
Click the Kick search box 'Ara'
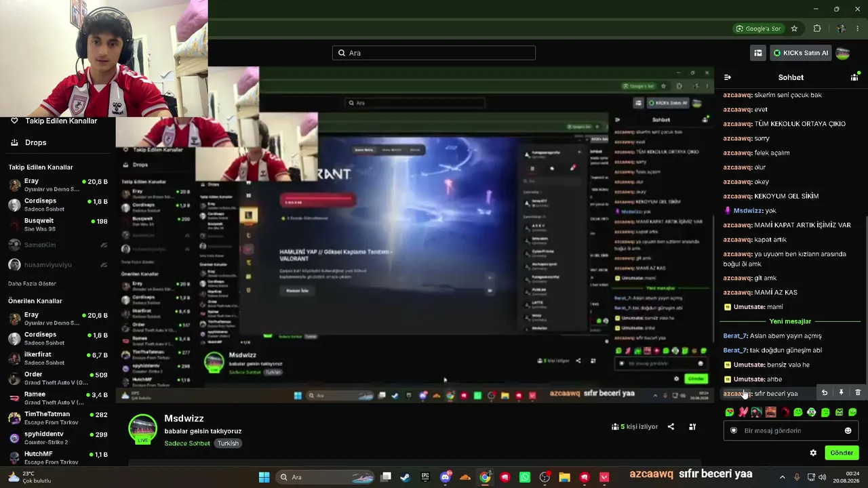point(434,53)
